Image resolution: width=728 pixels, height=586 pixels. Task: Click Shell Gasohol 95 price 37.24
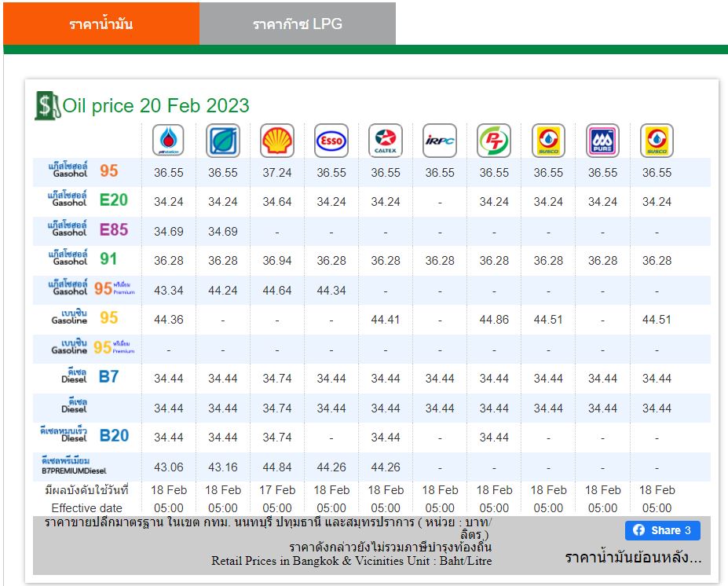pyautogui.click(x=277, y=173)
